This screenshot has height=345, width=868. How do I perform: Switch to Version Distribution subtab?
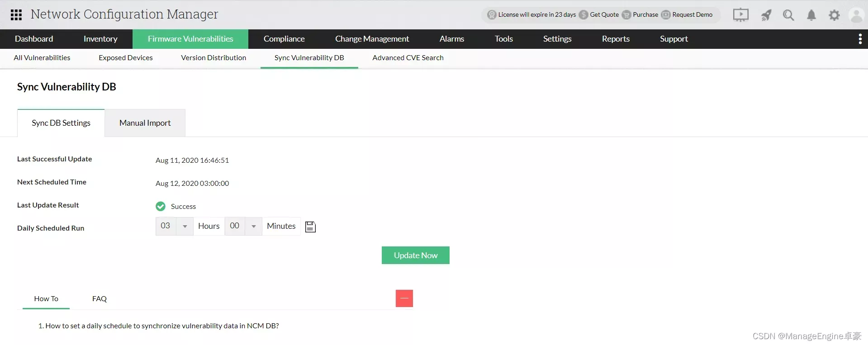tap(213, 58)
